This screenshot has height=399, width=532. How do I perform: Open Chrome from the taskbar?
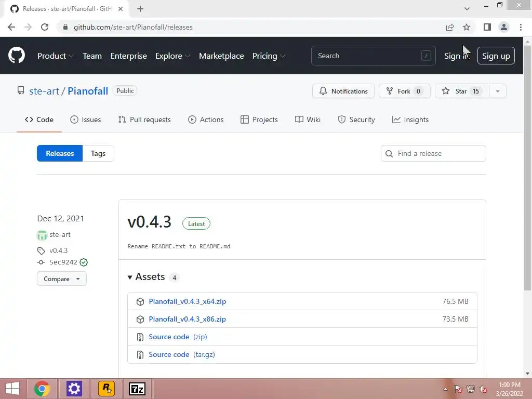(x=42, y=389)
